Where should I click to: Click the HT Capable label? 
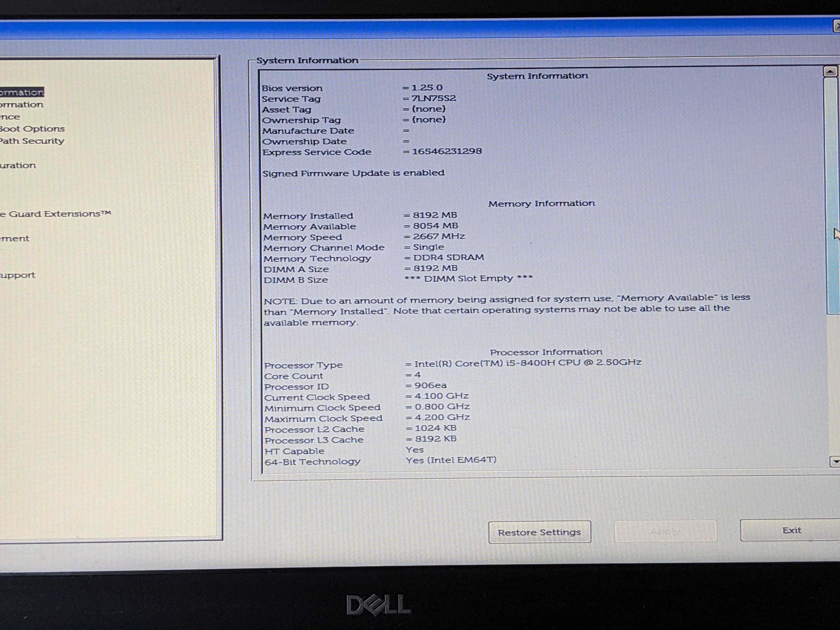[294, 451]
